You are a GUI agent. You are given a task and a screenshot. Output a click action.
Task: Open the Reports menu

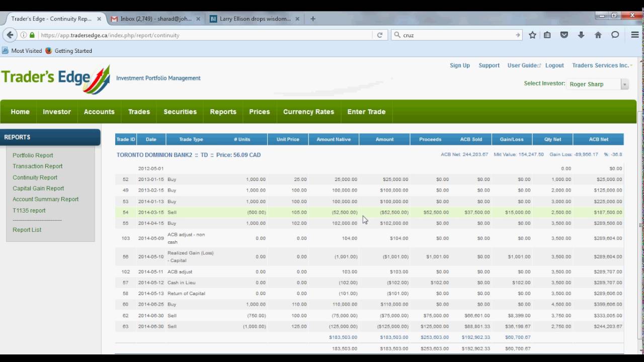(x=223, y=112)
